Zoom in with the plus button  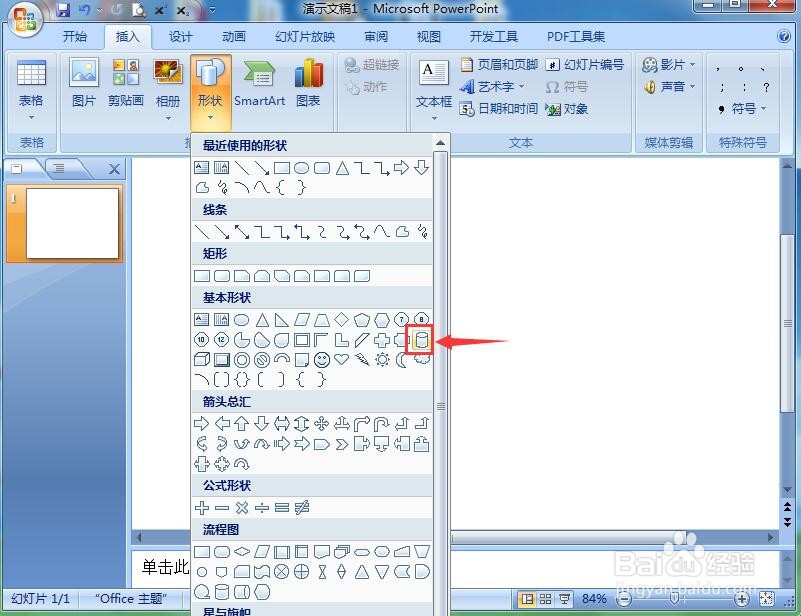point(742,599)
